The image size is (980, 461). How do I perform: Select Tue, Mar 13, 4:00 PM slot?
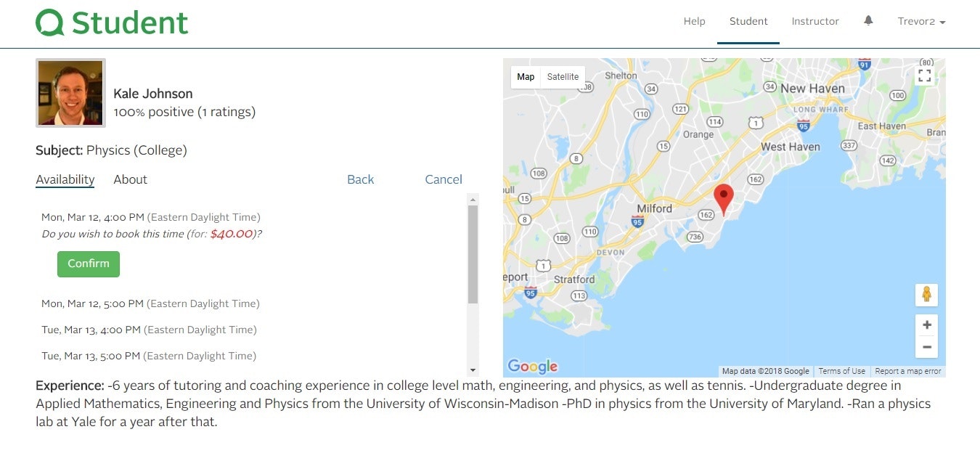91,330
